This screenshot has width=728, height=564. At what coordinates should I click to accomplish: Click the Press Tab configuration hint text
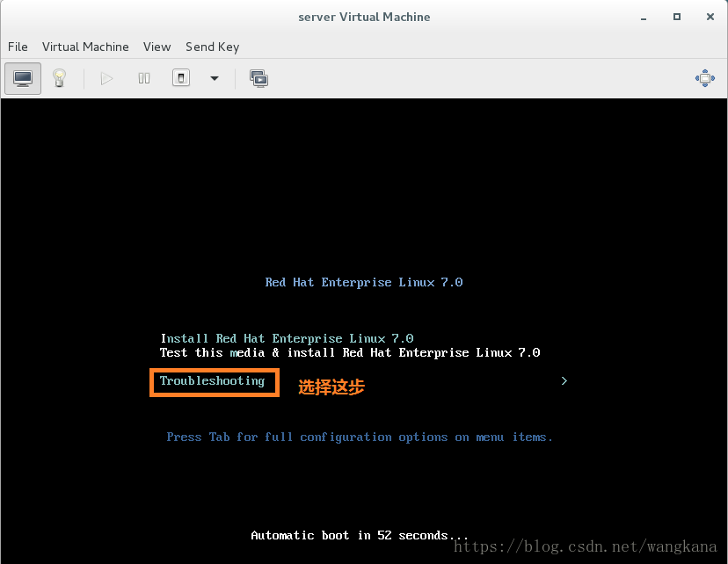[x=360, y=437]
